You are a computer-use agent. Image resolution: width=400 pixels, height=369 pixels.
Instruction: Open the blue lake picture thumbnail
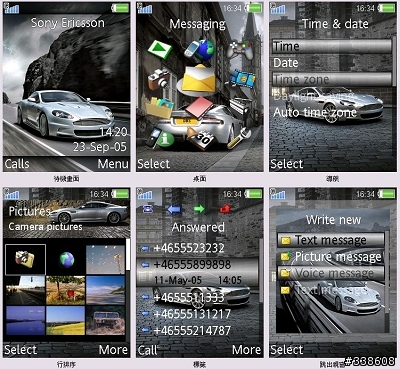click(25, 321)
